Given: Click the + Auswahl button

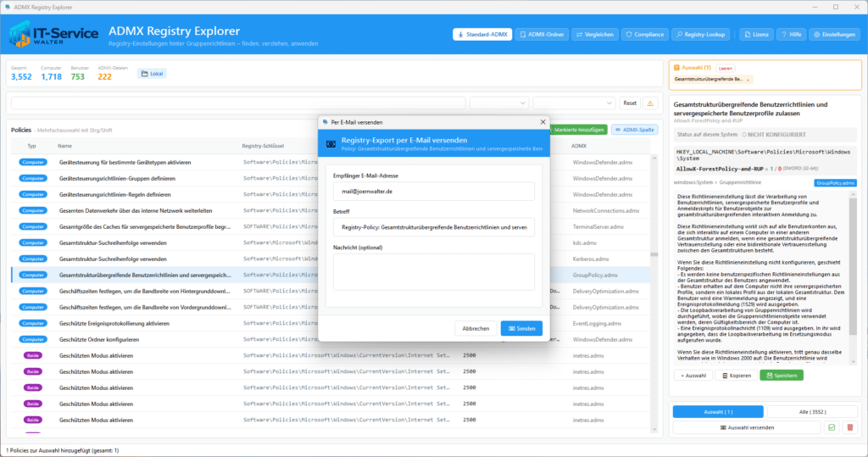Looking at the screenshot, I should pyautogui.click(x=693, y=376).
